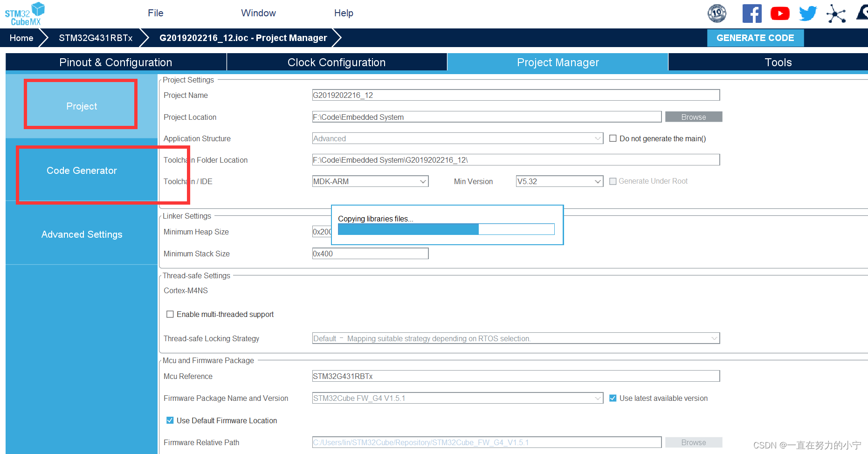Viewport: 868px width, 454px height.
Task: Open Firmware Package Name and Version dropdown
Action: point(458,398)
